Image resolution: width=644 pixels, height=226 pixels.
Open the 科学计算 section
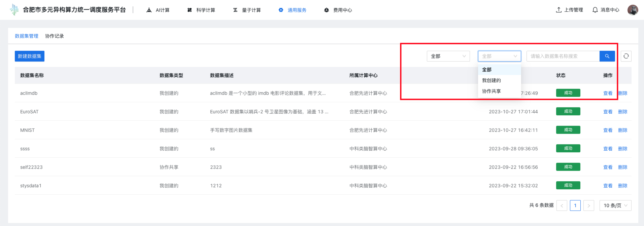tap(201, 10)
